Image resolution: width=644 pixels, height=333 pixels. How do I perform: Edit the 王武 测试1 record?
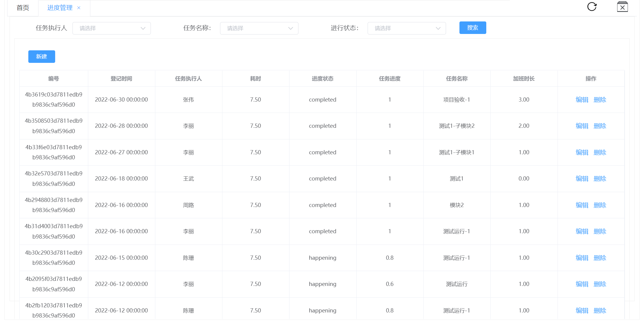click(x=582, y=179)
